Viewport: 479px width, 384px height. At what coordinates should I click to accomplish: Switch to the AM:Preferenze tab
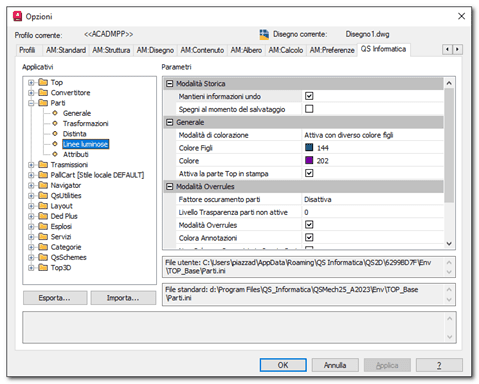click(x=332, y=50)
